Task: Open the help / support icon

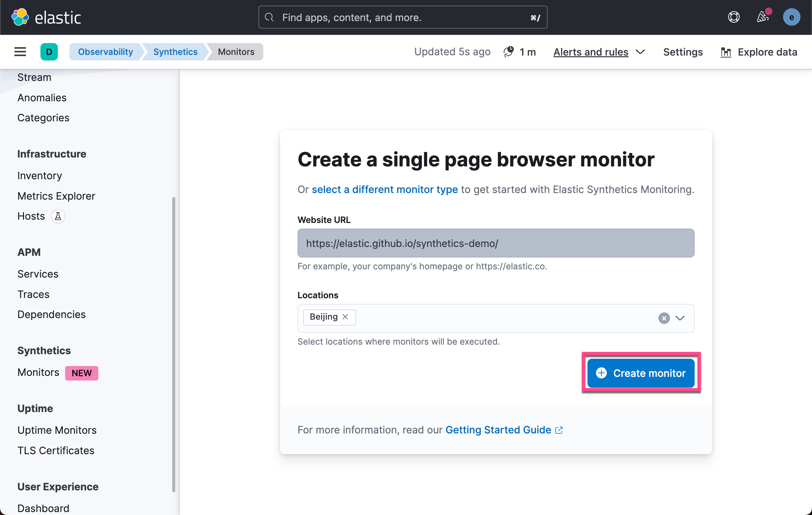Action: 734,17
